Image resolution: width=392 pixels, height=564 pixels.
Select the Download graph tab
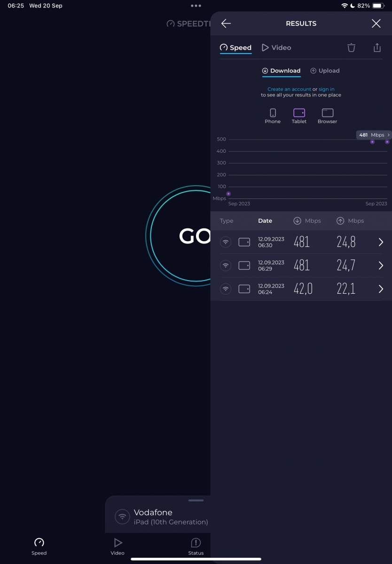pos(281,70)
